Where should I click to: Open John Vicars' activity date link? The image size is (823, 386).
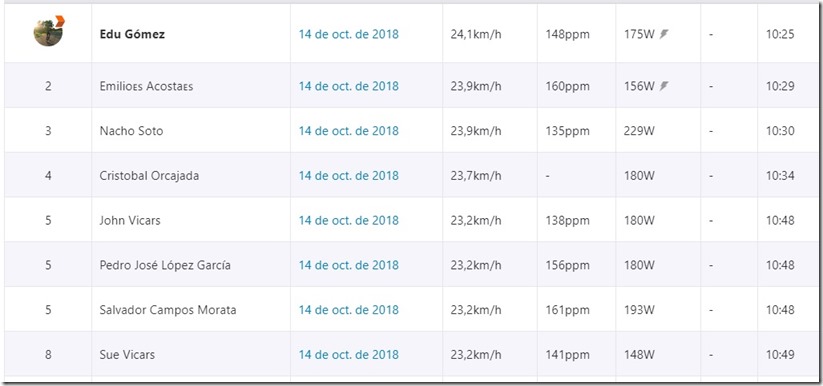349,221
